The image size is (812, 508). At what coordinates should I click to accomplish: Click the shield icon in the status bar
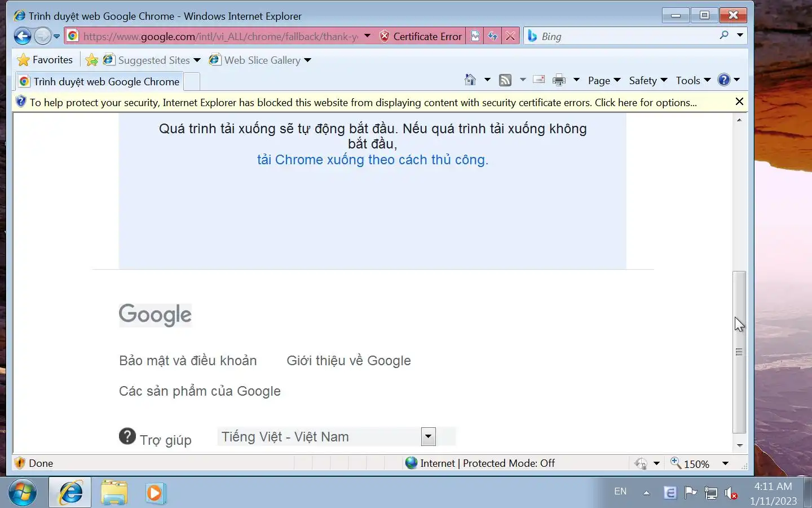[x=20, y=463]
